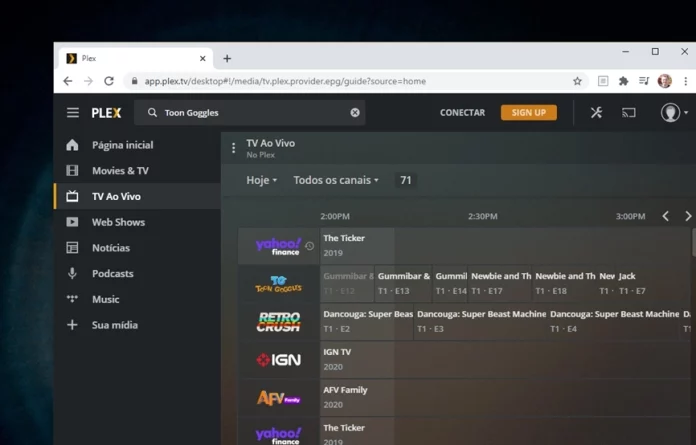The width and height of the screenshot is (696, 445).
Task: Go to next guide time slot
Action: [688, 216]
